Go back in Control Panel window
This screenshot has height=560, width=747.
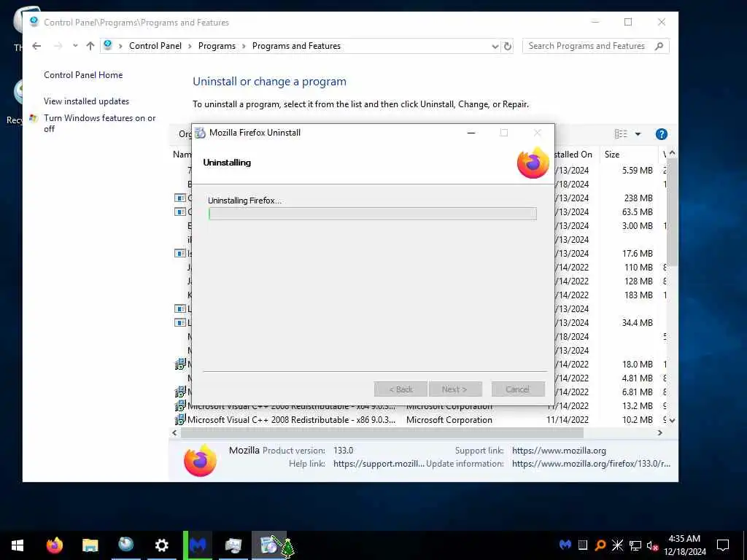36,46
